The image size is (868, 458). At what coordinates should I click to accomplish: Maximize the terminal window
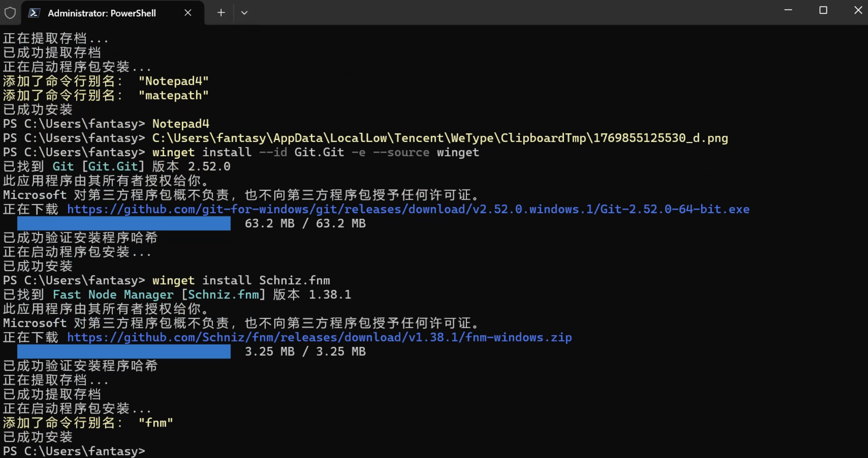point(823,10)
